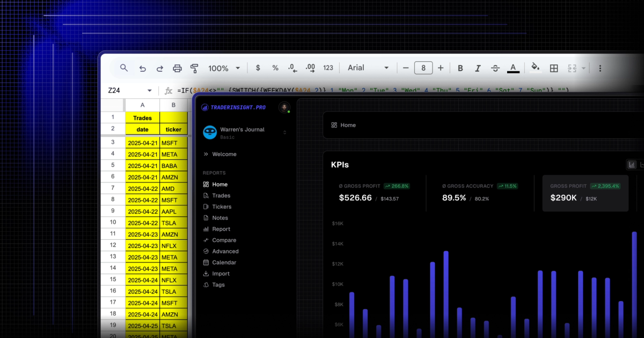
Task: Click the merge cells icon
Action: tap(572, 68)
